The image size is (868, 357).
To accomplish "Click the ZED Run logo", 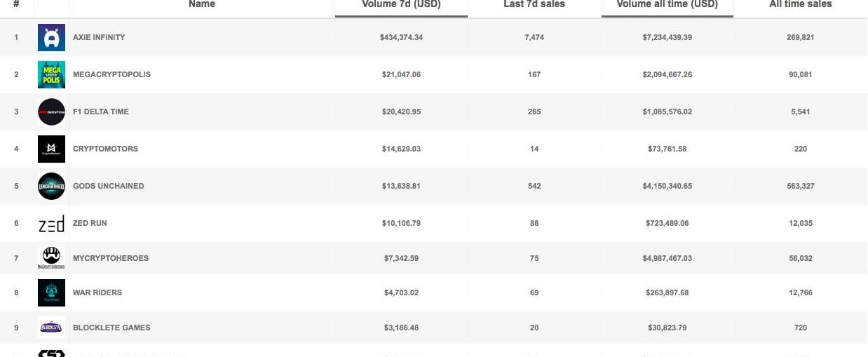I will (51, 223).
